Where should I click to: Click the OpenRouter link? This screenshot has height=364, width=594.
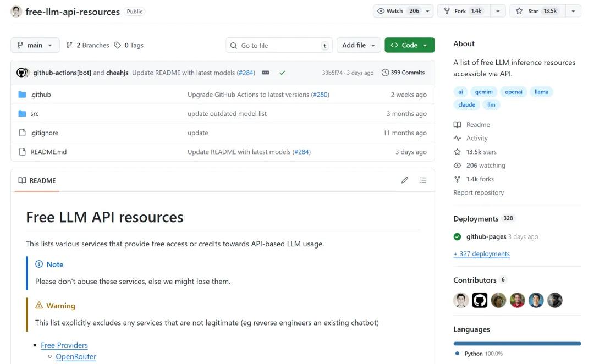(76, 356)
